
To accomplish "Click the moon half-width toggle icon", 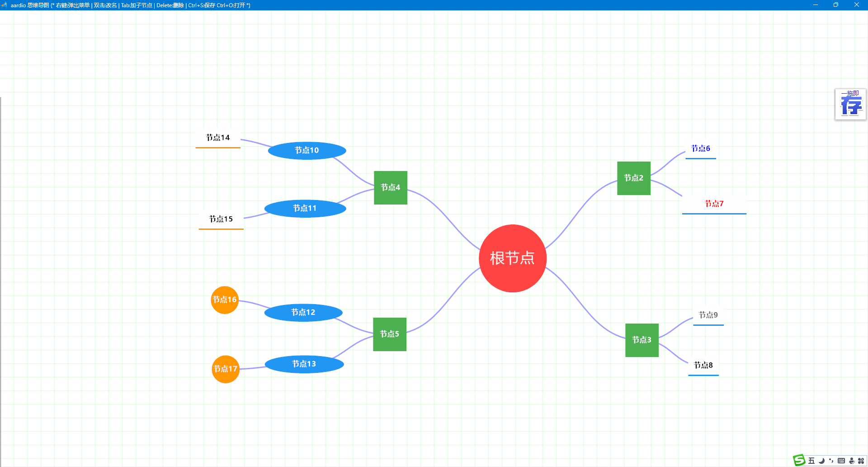I will pyautogui.click(x=821, y=461).
